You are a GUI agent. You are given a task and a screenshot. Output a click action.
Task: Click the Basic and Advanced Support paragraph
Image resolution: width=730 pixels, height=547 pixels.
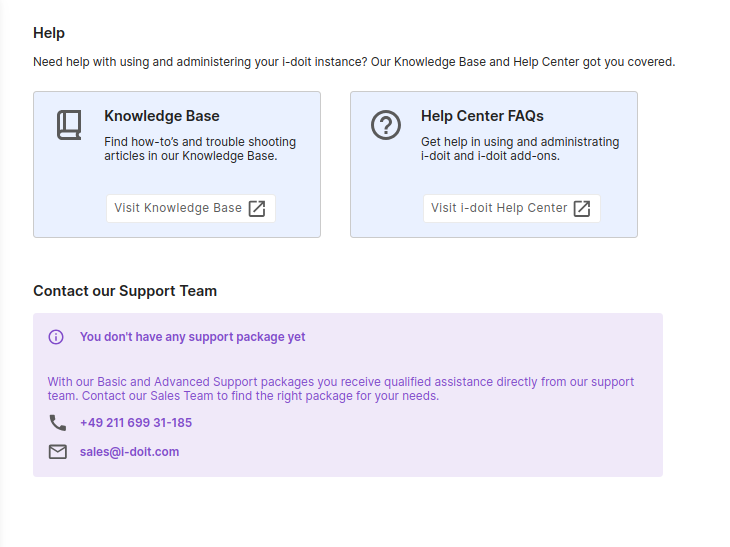coord(341,389)
